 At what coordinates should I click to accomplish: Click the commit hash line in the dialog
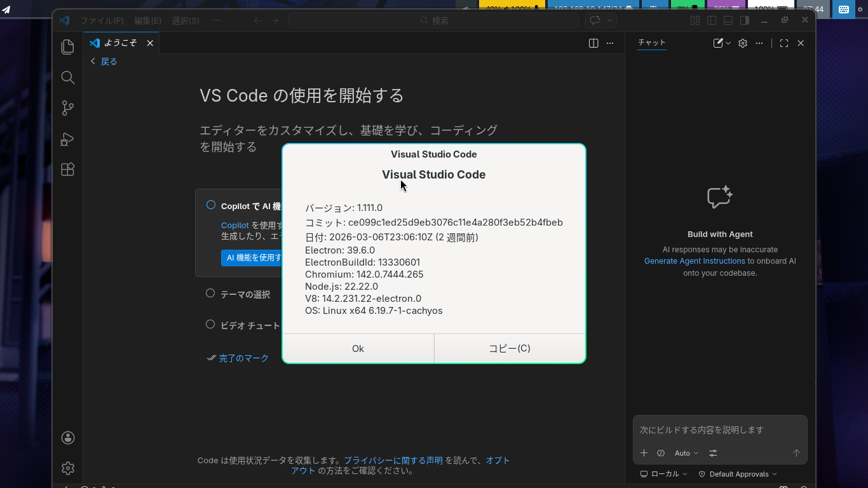coord(434,222)
